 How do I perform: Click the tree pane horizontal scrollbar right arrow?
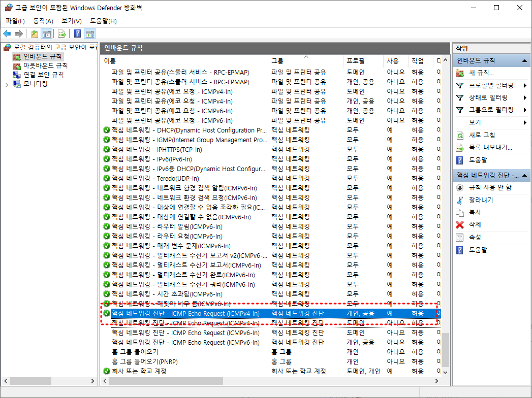(x=93, y=381)
